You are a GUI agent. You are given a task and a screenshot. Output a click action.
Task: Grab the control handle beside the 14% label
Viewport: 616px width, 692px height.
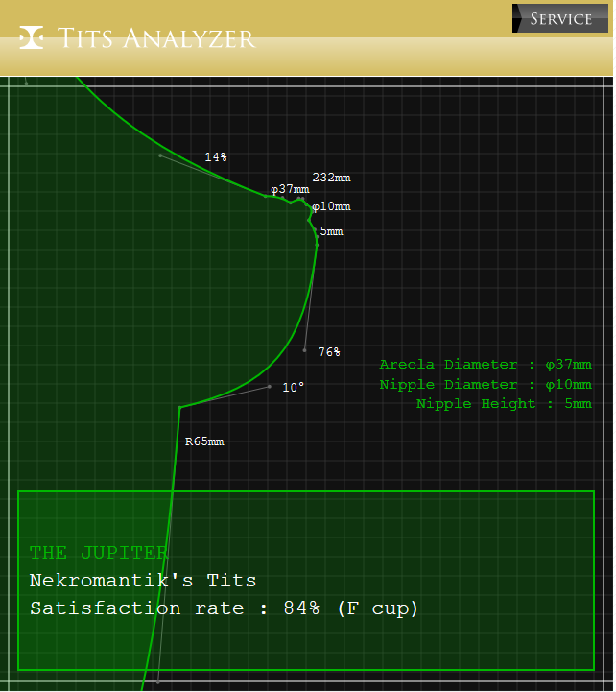160,155
